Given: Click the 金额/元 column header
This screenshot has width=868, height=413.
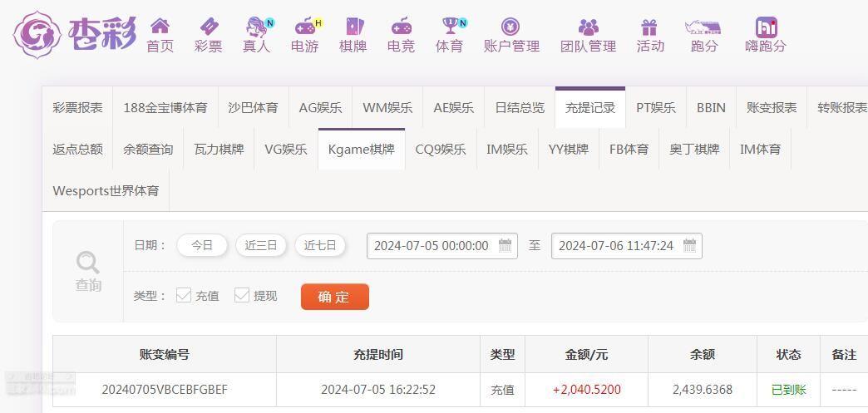Looking at the screenshot, I should click(586, 354).
